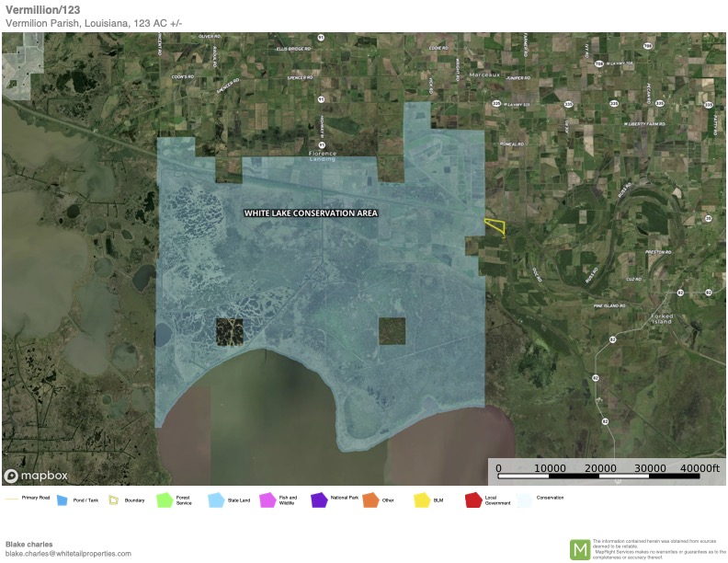Viewport: 728px width, 563px height.
Task: Click the Fish and Wildlife pink swatch
Action: 268,500
